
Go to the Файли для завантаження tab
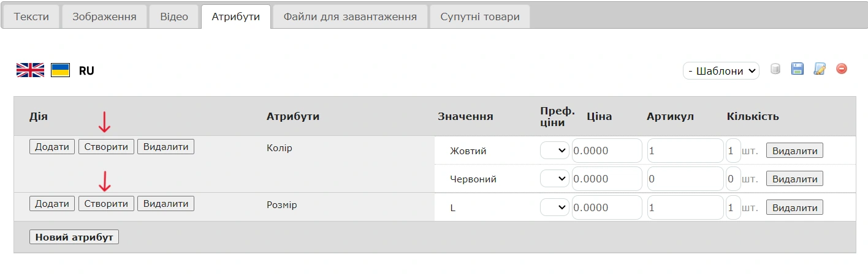pyautogui.click(x=350, y=17)
